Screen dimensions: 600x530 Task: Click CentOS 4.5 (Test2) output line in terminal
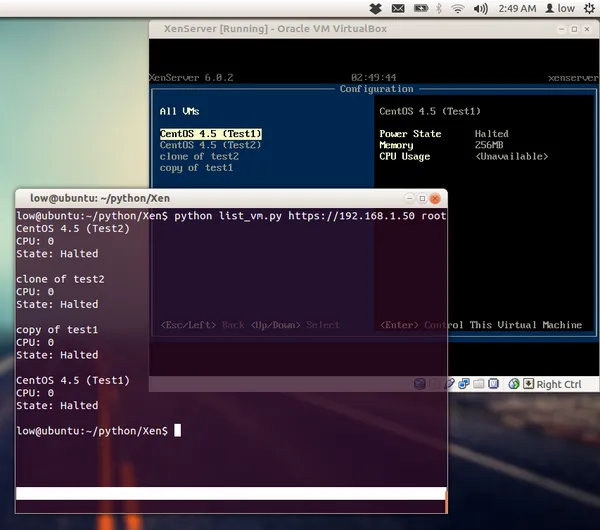point(73,228)
